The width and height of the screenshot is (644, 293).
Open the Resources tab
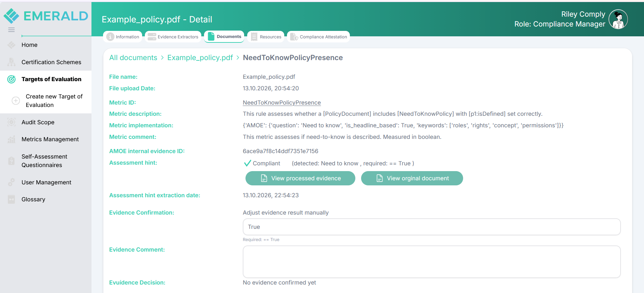tap(266, 37)
